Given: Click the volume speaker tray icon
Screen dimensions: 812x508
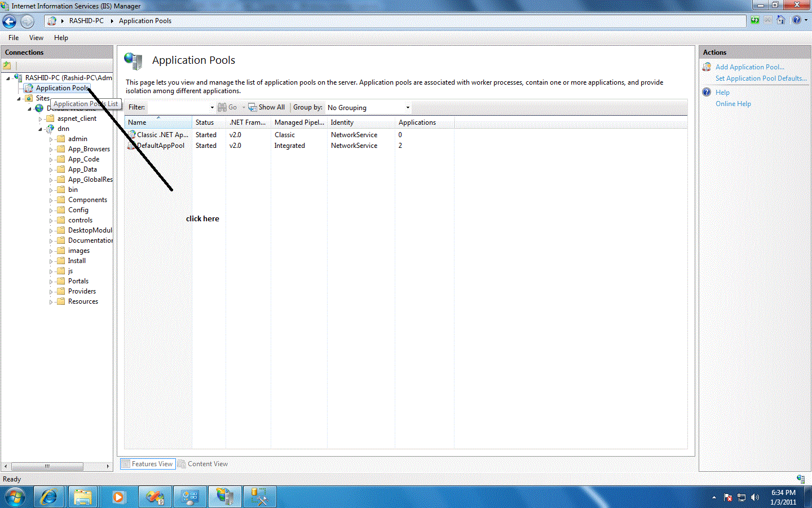Looking at the screenshot, I should [755, 497].
